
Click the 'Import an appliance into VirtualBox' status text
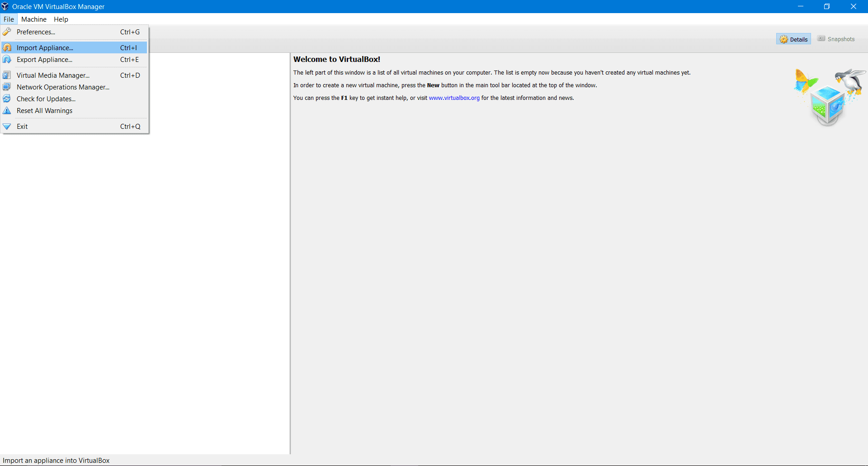56,460
